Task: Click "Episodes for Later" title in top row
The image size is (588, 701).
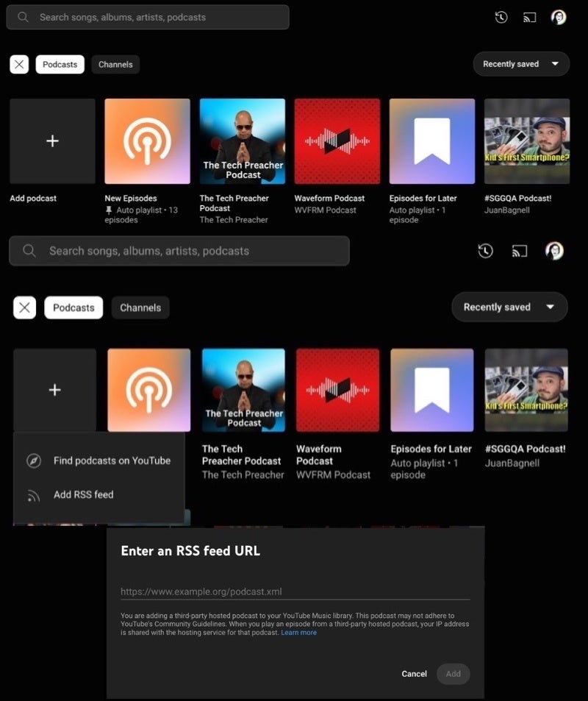Action: pos(423,198)
